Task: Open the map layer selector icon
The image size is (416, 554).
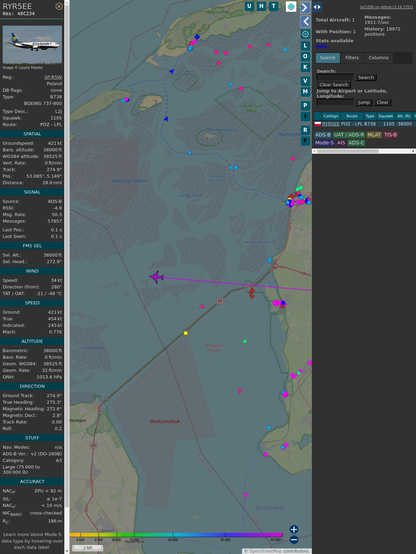Action: click(291, 6)
